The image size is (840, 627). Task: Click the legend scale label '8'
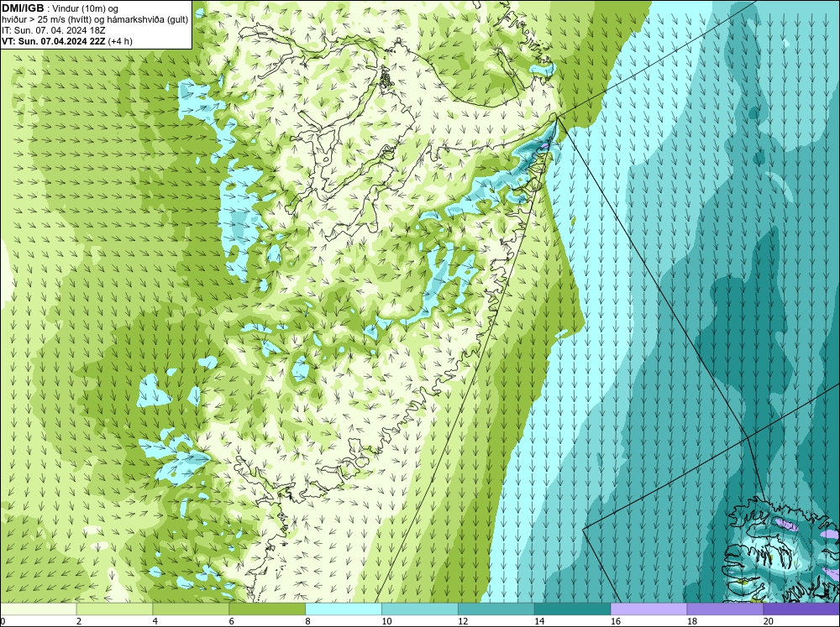pos(308,621)
